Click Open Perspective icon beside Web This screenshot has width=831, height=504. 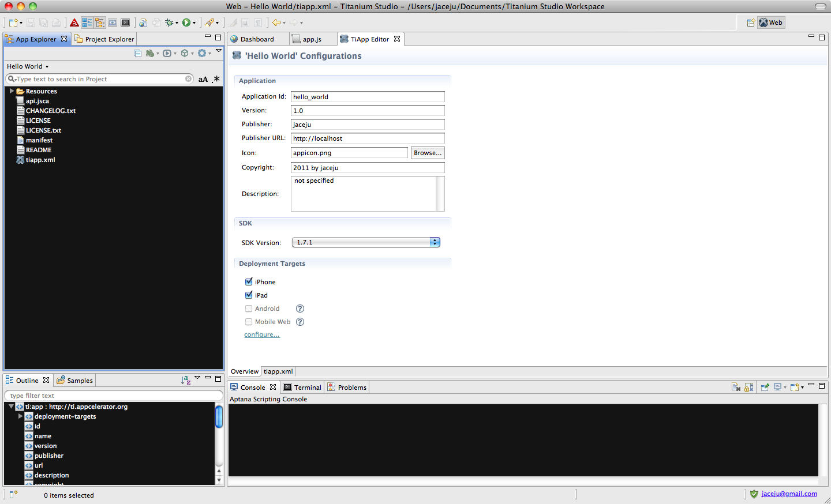pos(751,22)
